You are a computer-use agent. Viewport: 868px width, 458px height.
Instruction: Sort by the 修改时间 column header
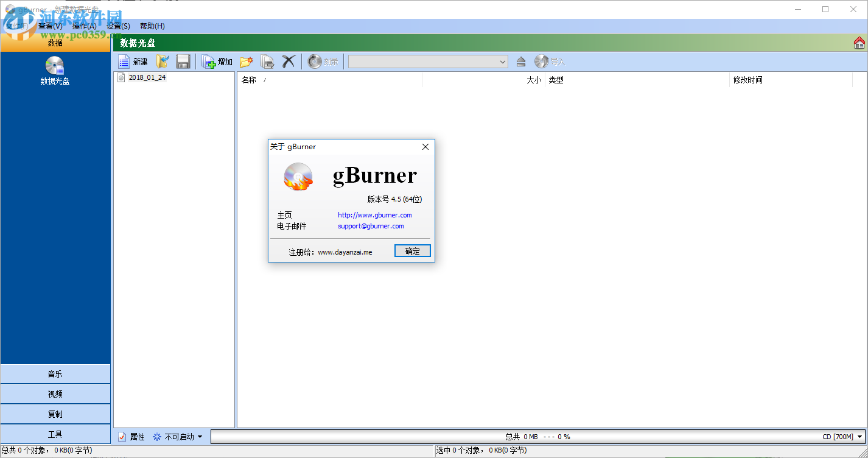(791, 80)
